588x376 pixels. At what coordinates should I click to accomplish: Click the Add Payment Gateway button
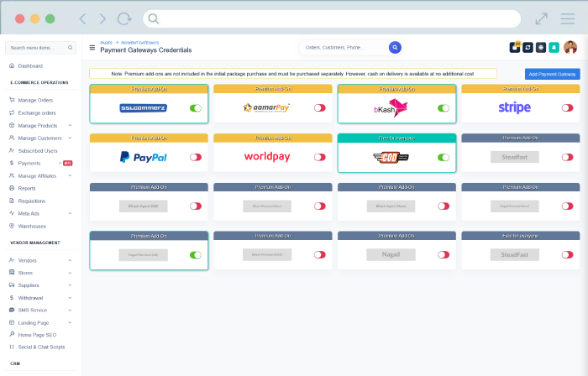pyautogui.click(x=552, y=75)
